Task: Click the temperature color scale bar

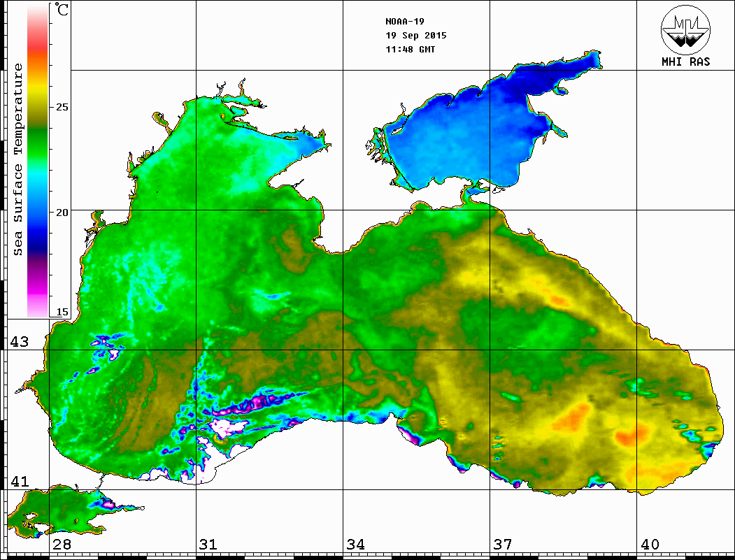Action: pyautogui.click(x=38, y=161)
